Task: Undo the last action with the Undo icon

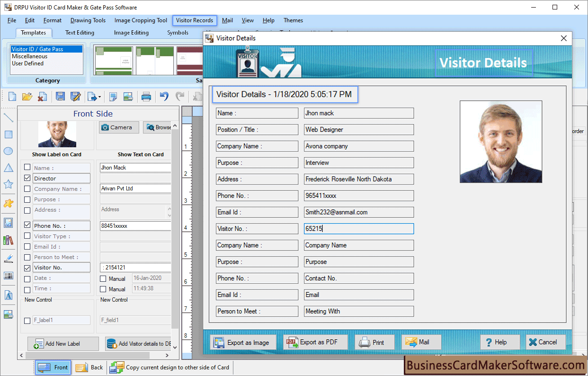Action: 164,96
